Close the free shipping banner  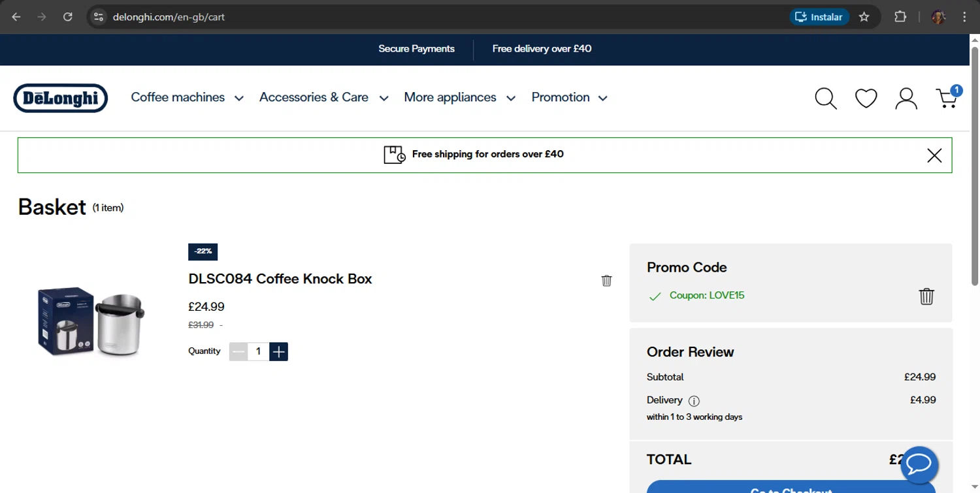coord(934,155)
